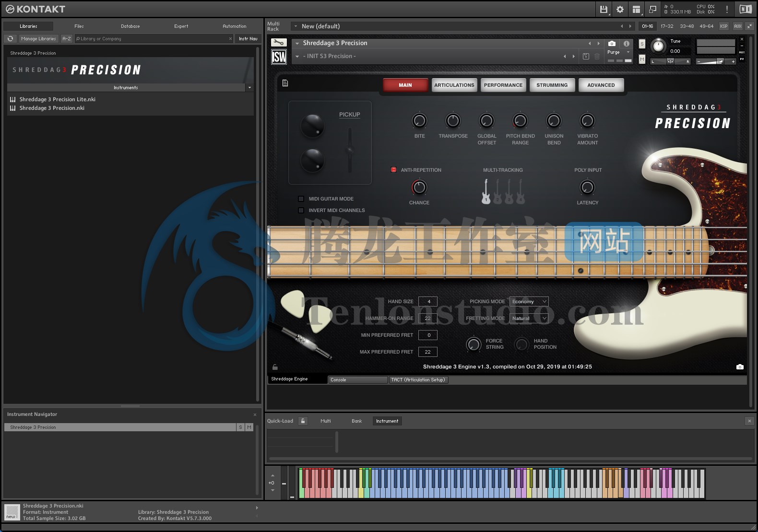Open the Expert tab
Image resolution: width=758 pixels, height=532 pixels.
(181, 26)
